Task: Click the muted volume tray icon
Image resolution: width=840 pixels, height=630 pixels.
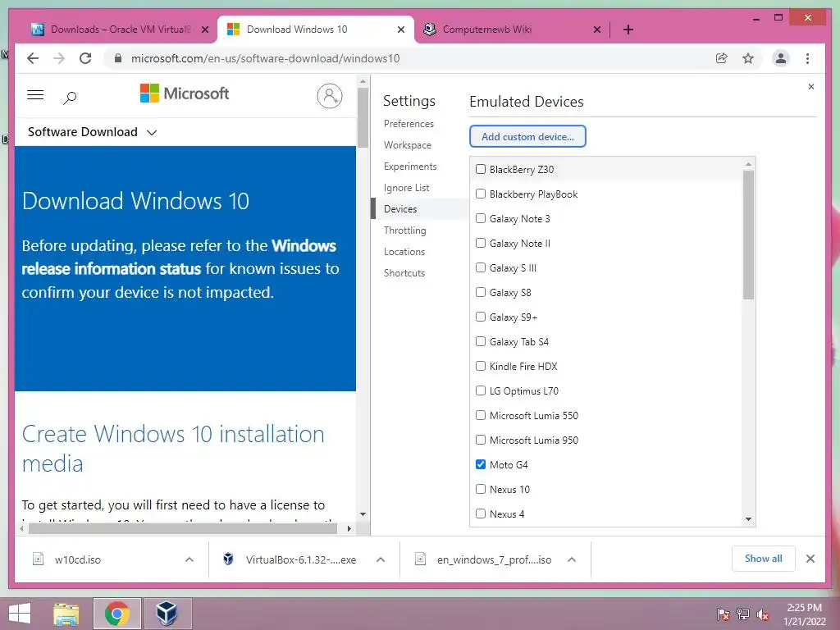Action: click(763, 614)
